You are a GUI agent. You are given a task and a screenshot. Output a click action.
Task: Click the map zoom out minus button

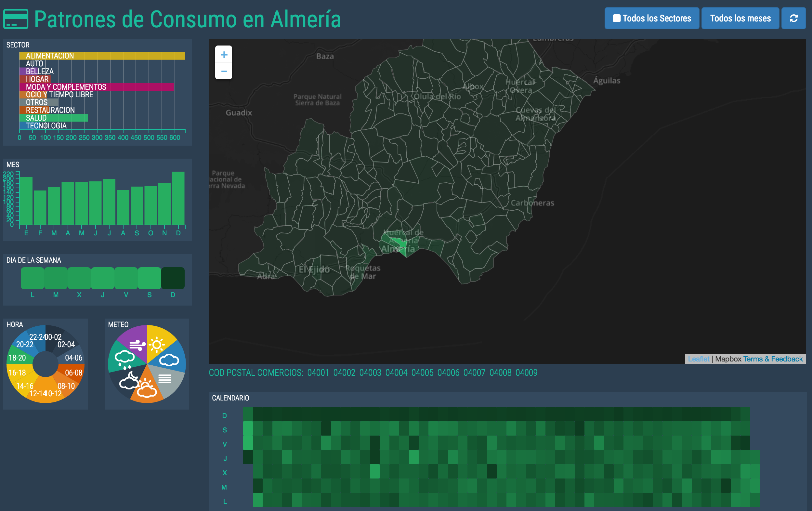pos(224,71)
